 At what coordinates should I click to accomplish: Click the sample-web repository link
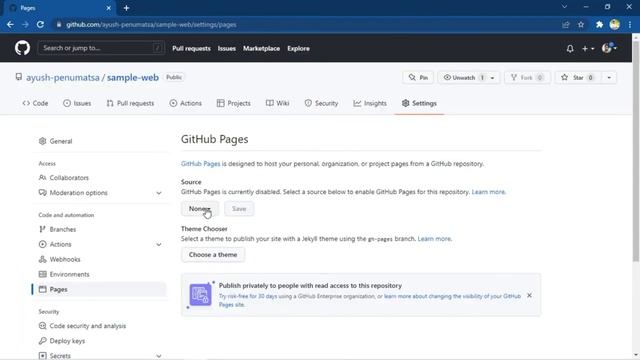(133, 77)
